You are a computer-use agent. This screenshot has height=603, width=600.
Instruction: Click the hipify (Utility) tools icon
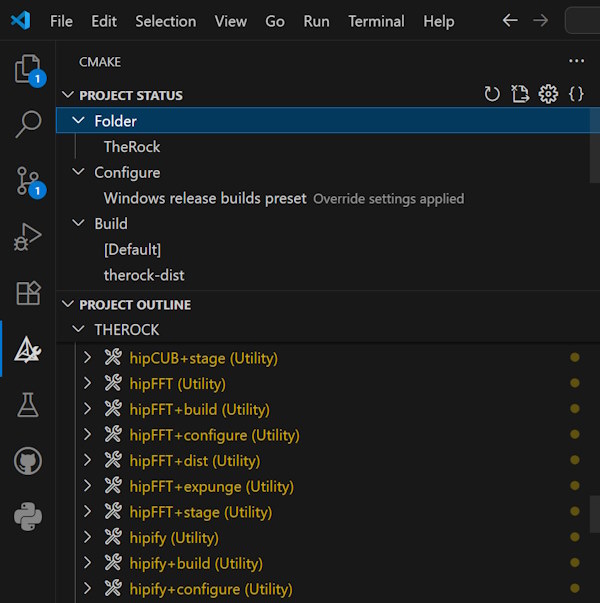(113, 537)
